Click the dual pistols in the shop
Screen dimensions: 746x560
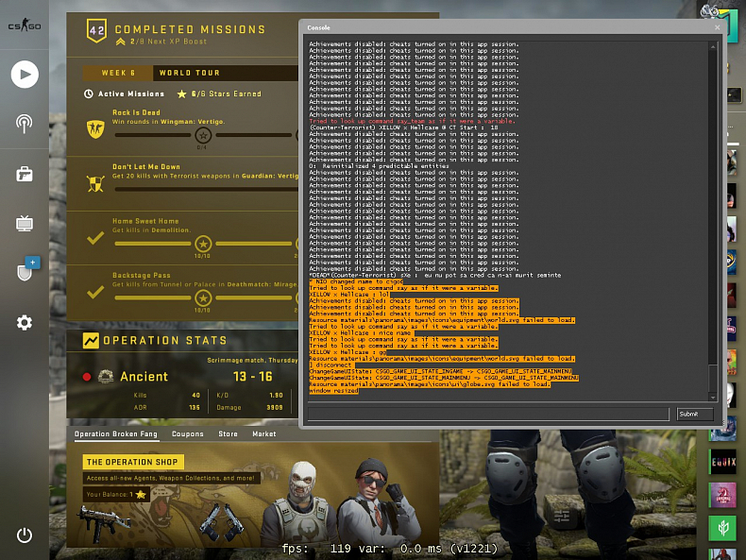(x=222, y=522)
